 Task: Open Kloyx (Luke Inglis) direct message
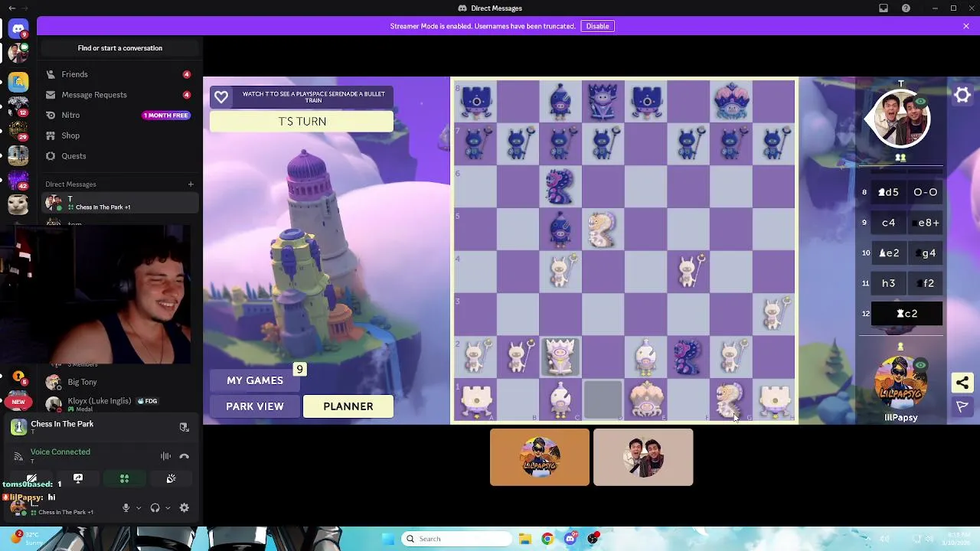click(119, 403)
